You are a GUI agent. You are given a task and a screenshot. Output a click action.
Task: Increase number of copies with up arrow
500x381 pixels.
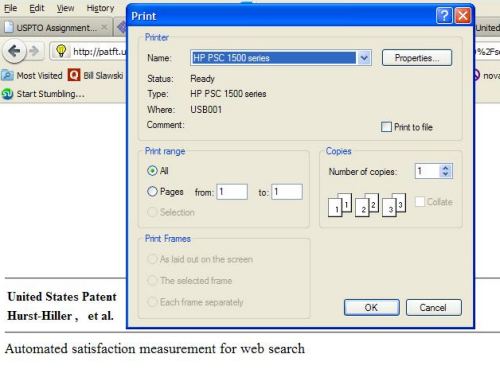point(446,168)
